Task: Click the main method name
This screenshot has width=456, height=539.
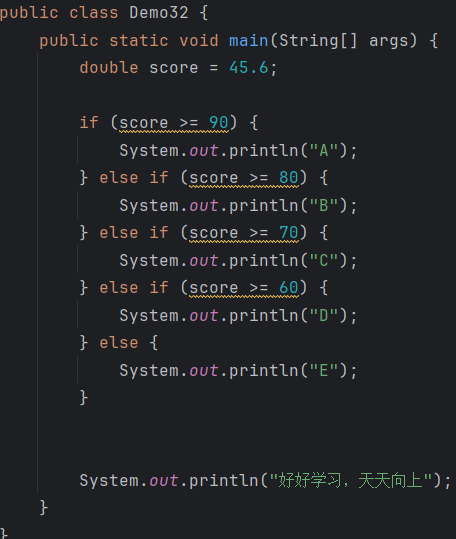Action: click(x=248, y=41)
